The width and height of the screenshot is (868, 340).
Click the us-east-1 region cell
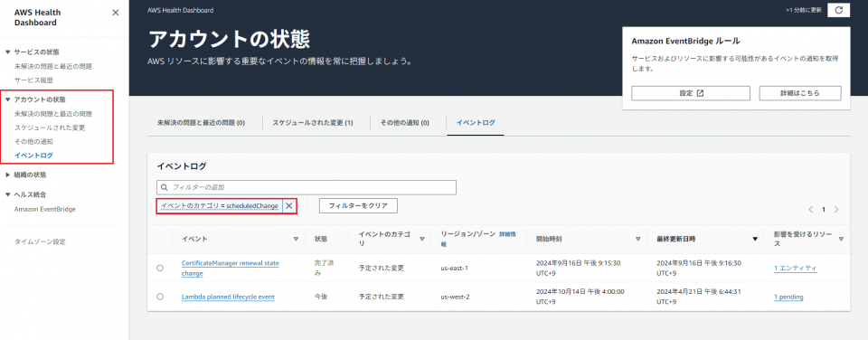455,268
